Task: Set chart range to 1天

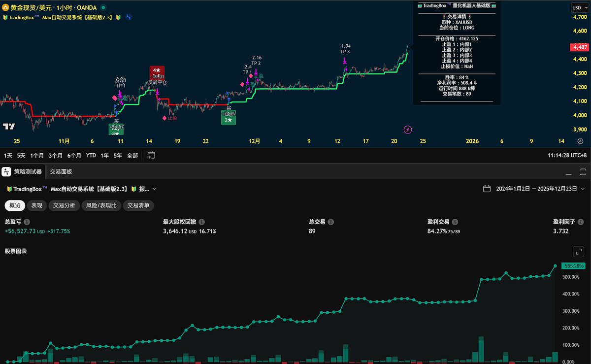Action: 8,155
